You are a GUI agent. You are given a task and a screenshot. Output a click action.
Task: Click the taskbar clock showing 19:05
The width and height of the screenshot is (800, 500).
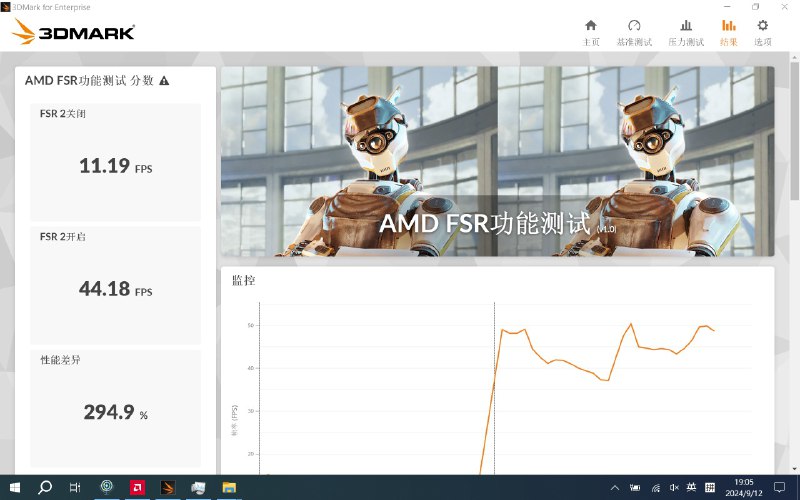(744, 487)
